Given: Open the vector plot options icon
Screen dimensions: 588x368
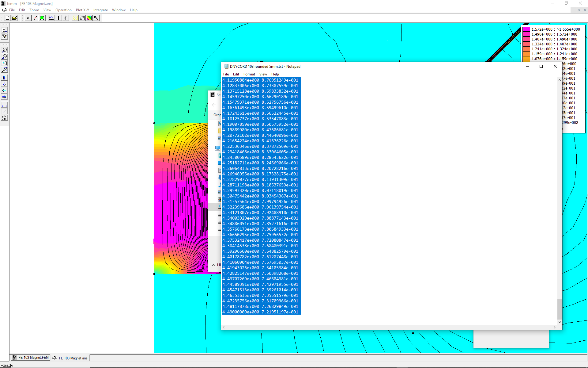Looking at the screenshot, I should pyautogui.click(x=96, y=18).
